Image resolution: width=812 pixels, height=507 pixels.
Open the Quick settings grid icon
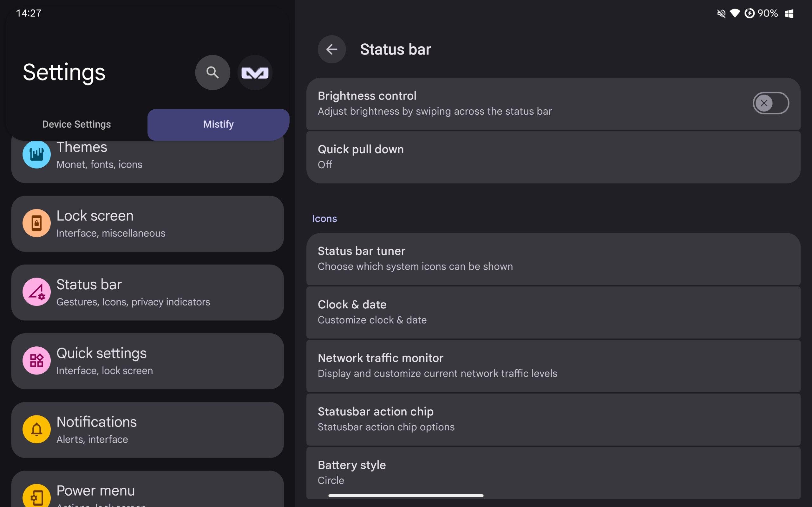36,361
